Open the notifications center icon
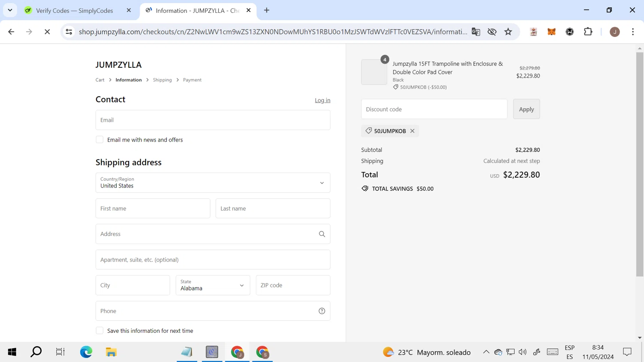644x362 pixels. click(x=627, y=352)
